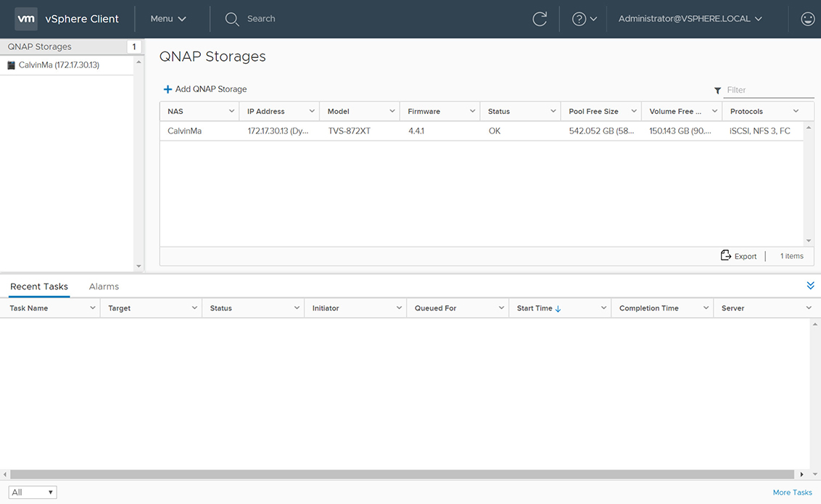Click the sidebar scroll down arrow
This screenshot has height=504, width=821.
(139, 266)
